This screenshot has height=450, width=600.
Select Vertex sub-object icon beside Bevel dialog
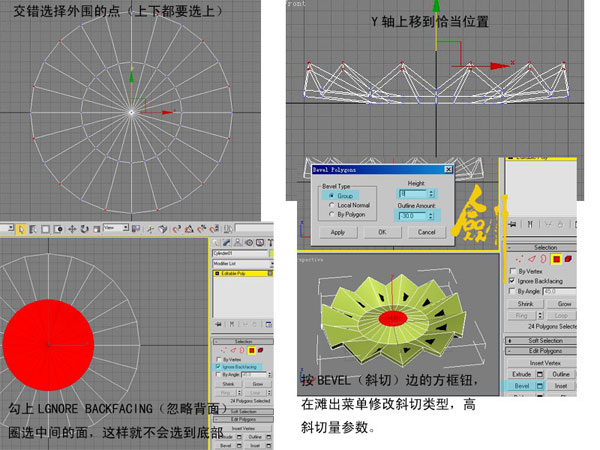519,259
